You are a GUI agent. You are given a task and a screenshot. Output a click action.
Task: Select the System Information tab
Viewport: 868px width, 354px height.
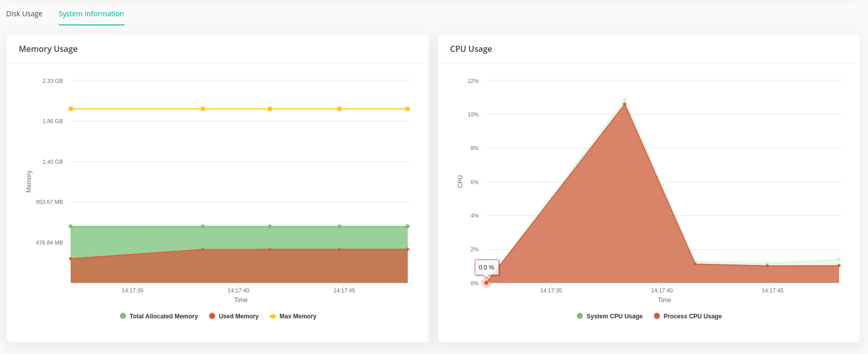coord(91,14)
